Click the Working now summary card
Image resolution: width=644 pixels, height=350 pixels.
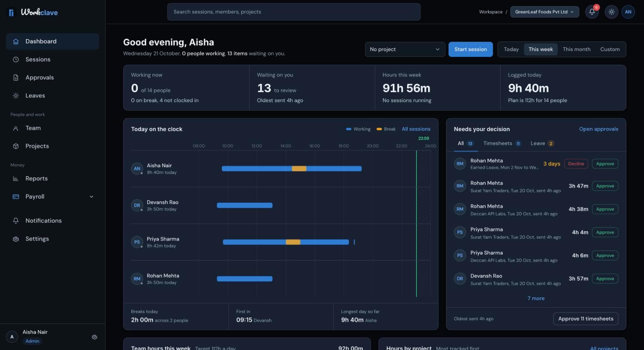[x=187, y=87]
